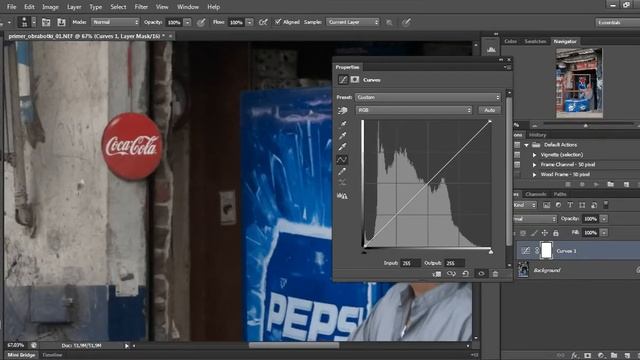Select the Masks icon in Properties panel
Viewport: 640px width, 360px height.
(x=355, y=80)
